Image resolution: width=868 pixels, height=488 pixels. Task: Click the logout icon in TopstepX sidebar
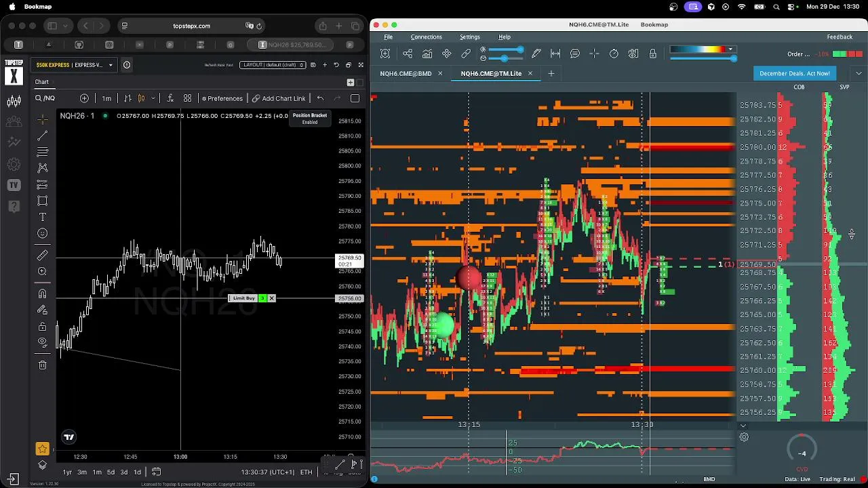[14, 479]
